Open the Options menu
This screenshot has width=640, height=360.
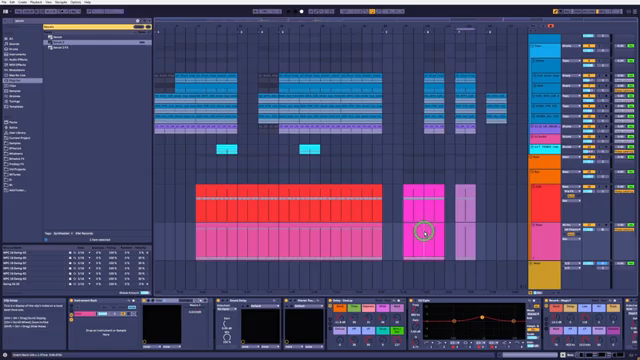click(x=76, y=2)
